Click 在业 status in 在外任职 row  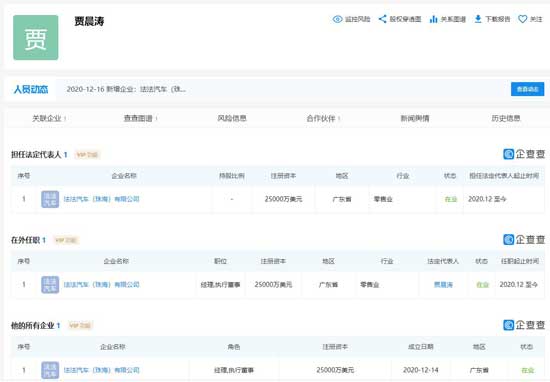pyautogui.click(x=482, y=284)
